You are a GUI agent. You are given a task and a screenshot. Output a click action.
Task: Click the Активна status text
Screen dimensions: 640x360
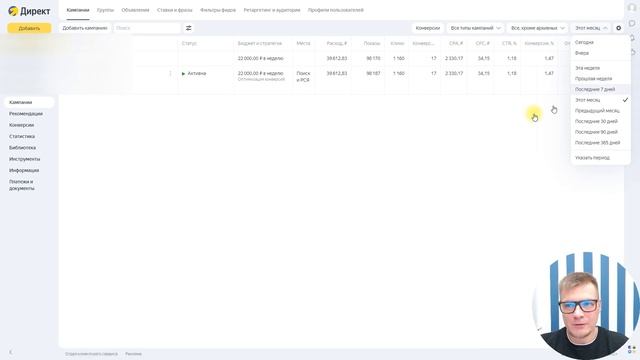click(x=197, y=73)
